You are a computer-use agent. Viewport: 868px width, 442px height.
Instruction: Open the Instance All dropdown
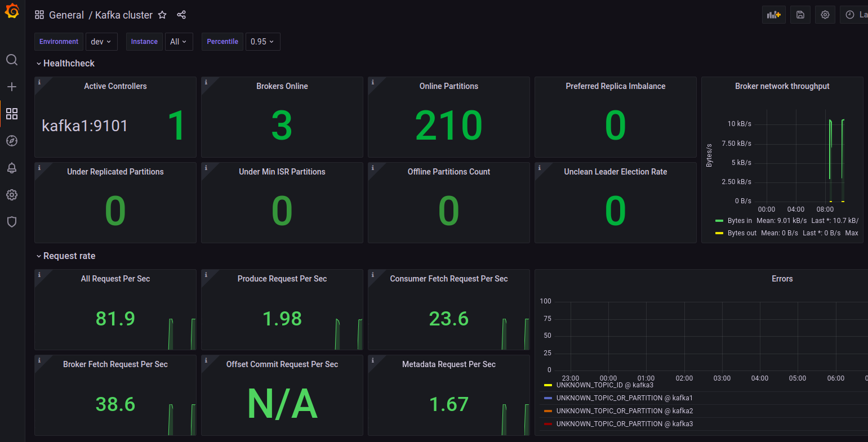(x=179, y=42)
